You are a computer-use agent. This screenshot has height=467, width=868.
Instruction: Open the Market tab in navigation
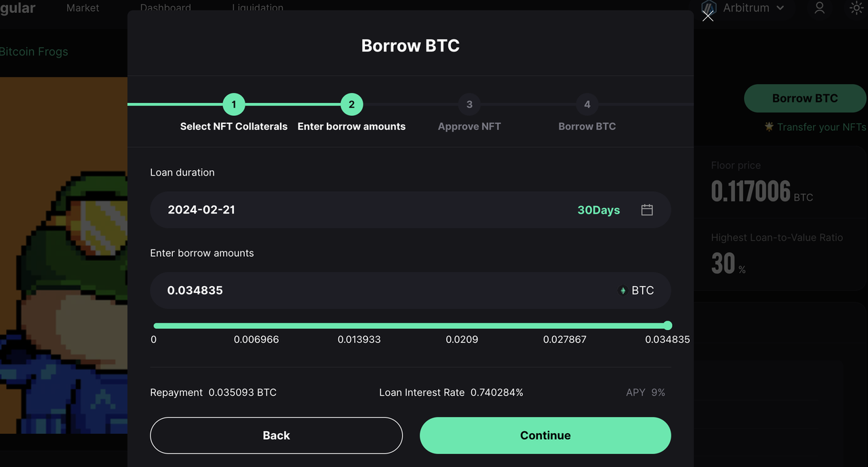click(83, 8)
